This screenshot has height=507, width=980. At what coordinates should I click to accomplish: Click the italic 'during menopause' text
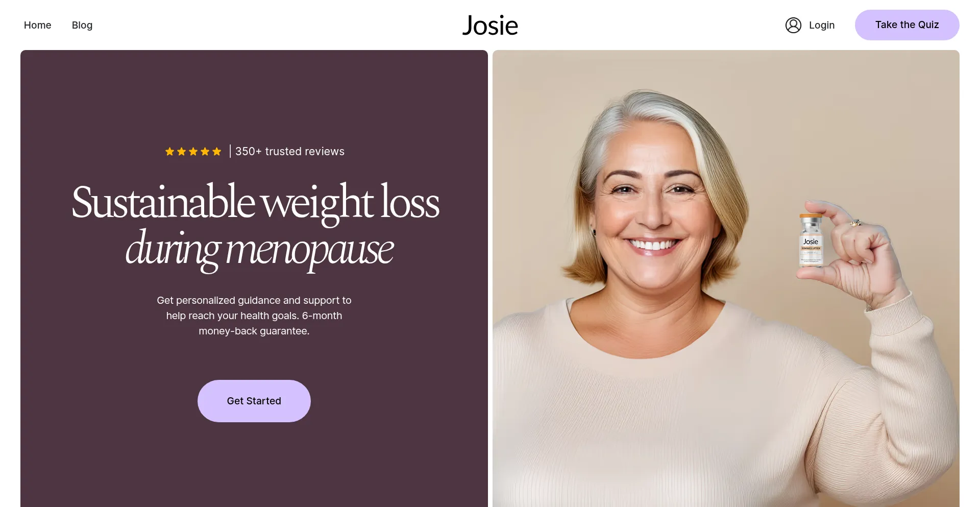tap(259, 250)
